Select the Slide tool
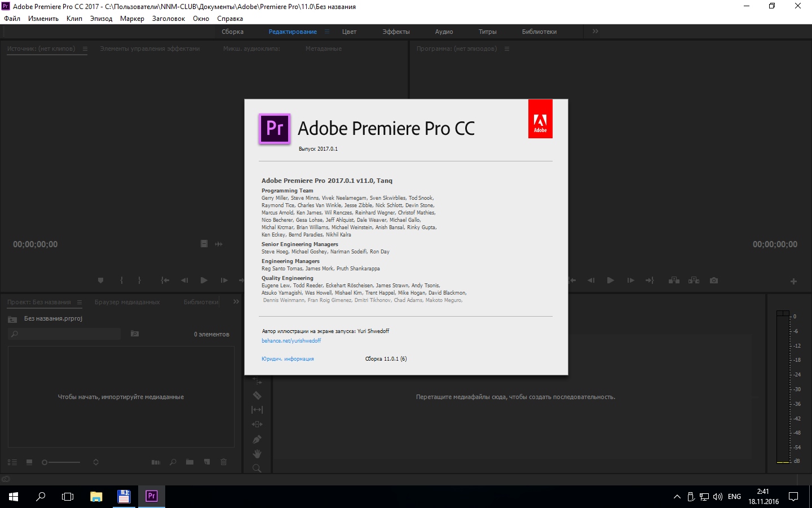Screen dimensions: 812x508 pyautogui.click(x=257, y=424)
